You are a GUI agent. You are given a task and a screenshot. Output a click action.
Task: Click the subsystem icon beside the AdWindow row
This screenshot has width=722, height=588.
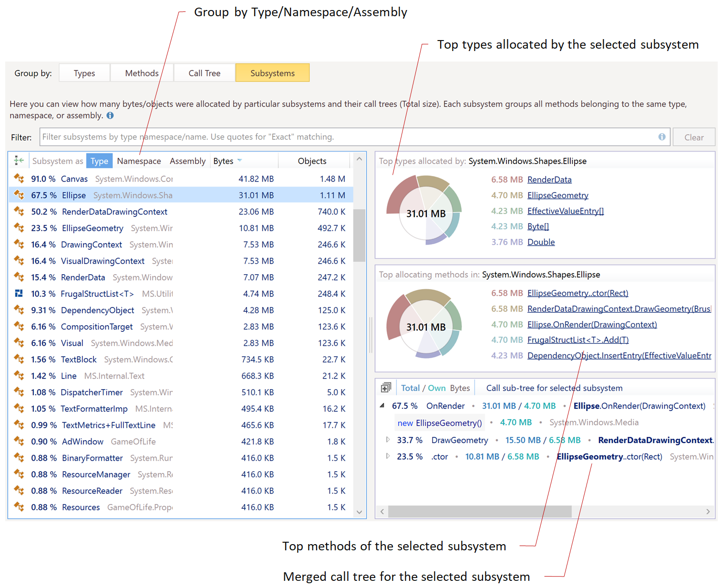tap(19, 441)
